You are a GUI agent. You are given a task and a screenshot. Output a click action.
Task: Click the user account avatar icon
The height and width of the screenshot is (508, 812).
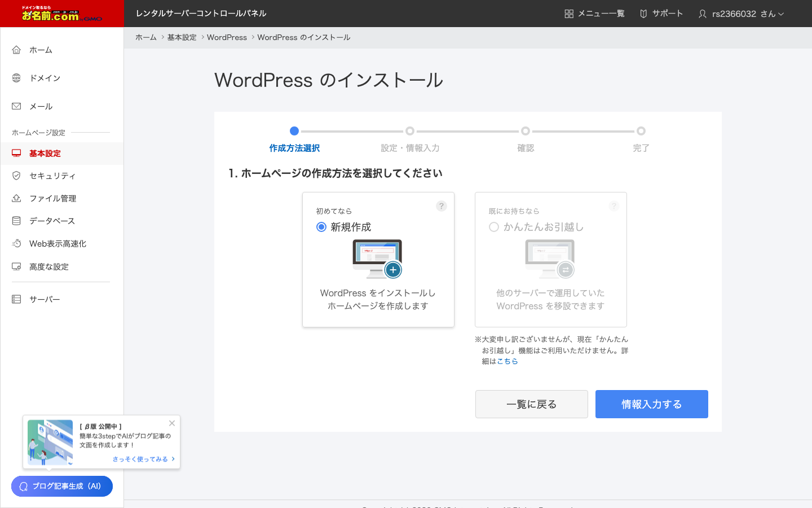point(703,14)
